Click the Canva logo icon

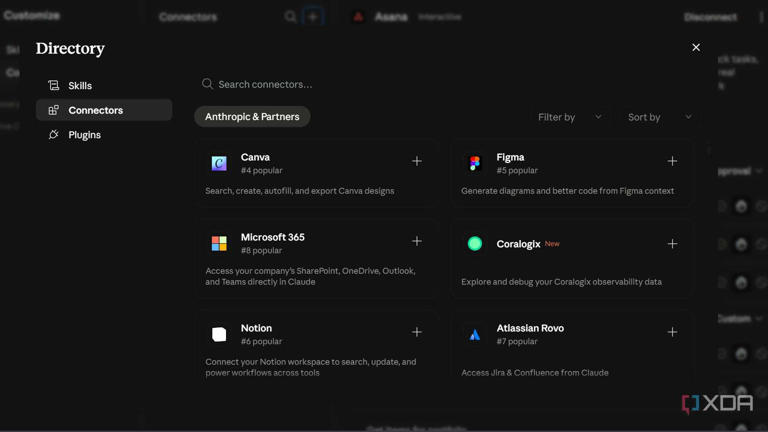coord(219,163)
